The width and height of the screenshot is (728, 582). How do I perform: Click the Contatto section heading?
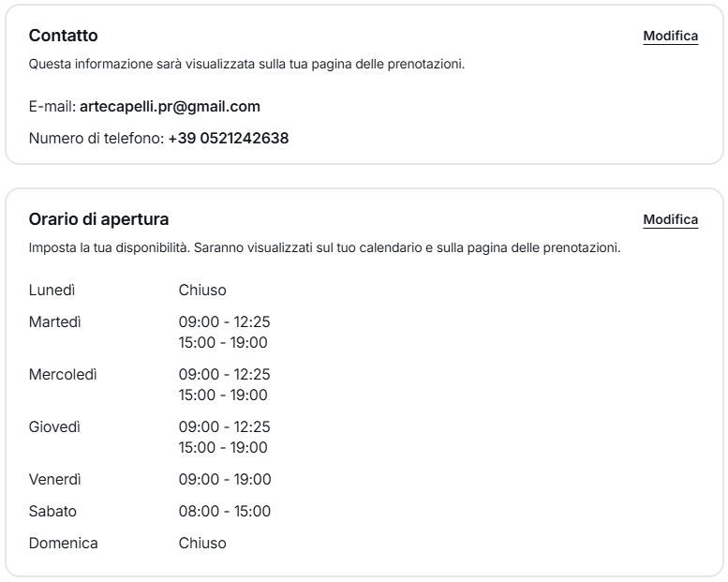point(63,36)
